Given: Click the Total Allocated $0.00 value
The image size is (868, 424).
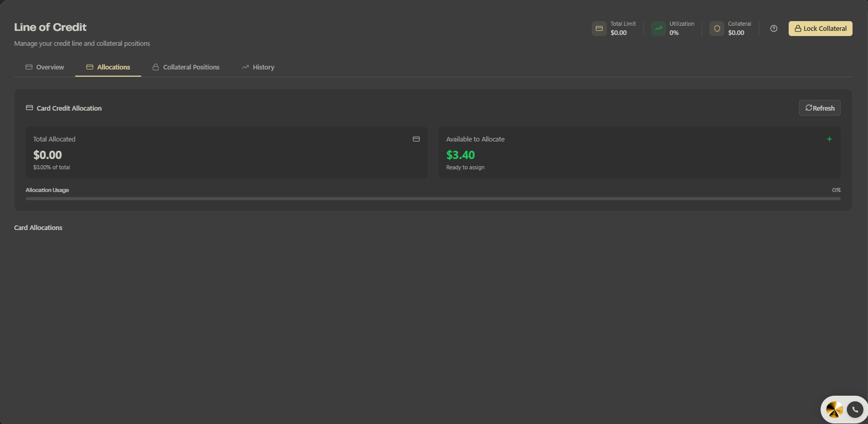Looking at the screenshot, I should pyautogui.click(x=47, y=155).
